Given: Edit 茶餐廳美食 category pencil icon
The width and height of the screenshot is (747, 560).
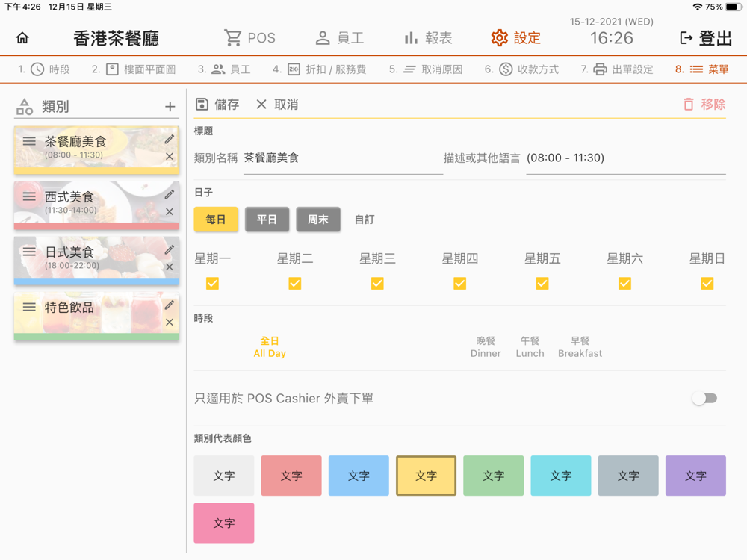Looking at the screenshot, I should click(x=170, y=139).
